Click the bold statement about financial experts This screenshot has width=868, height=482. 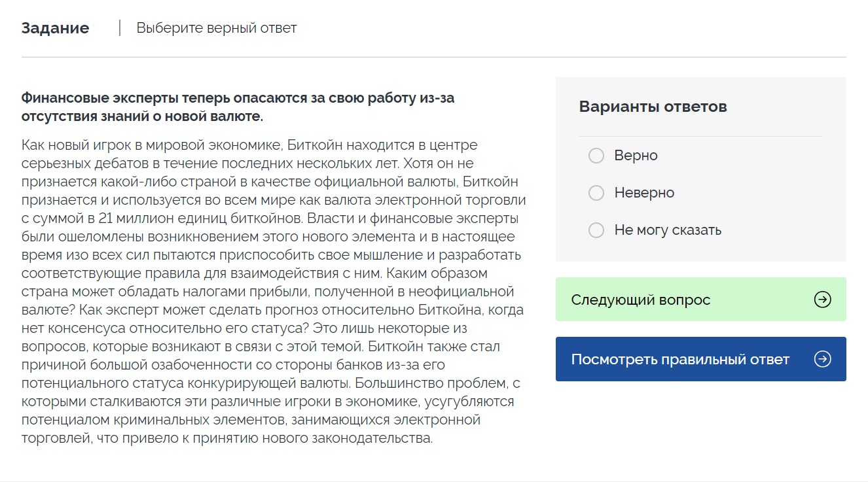[238, 107]
